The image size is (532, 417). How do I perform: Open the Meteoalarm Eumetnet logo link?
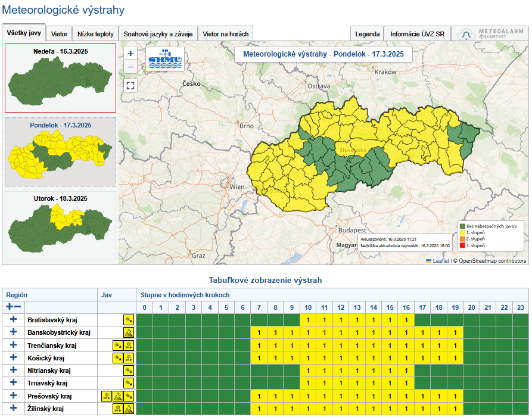click(490, 34)
